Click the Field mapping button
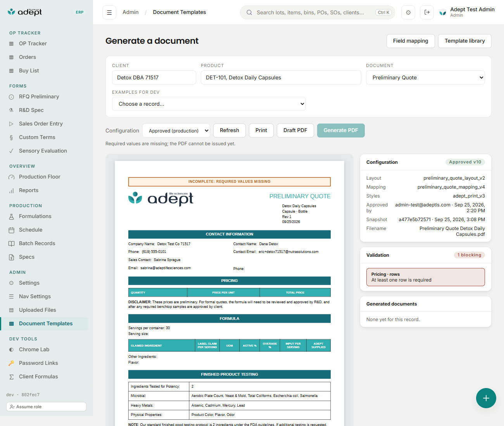504x426 pixels. coord(411,41)
